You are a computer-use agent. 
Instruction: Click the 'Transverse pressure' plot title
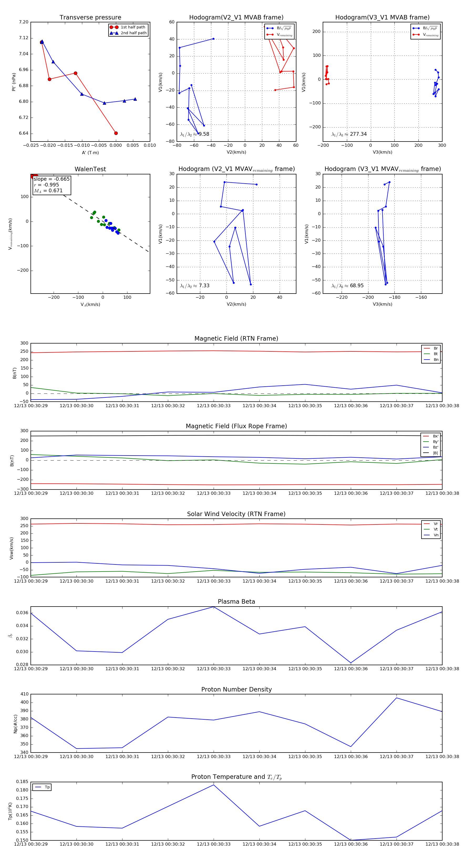pos(90,18)
